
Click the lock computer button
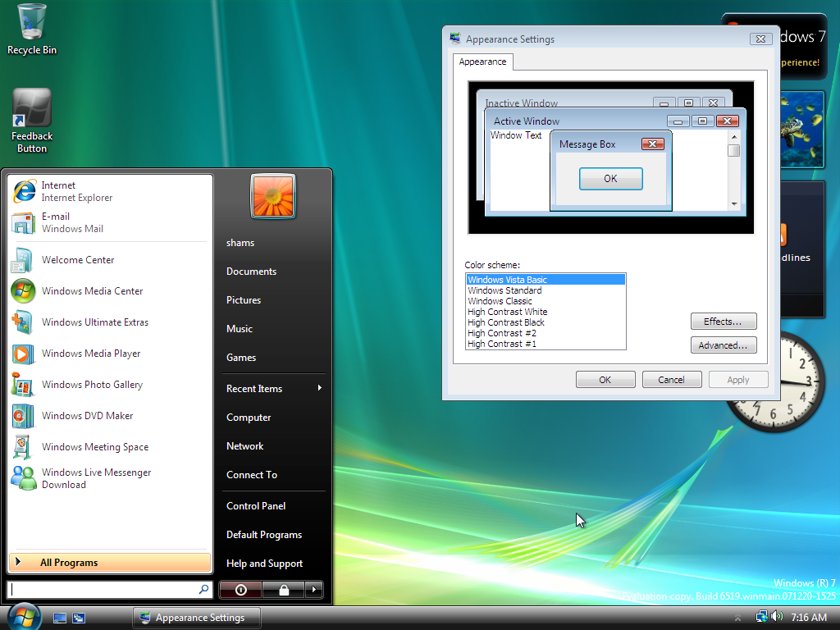point(283,590)
